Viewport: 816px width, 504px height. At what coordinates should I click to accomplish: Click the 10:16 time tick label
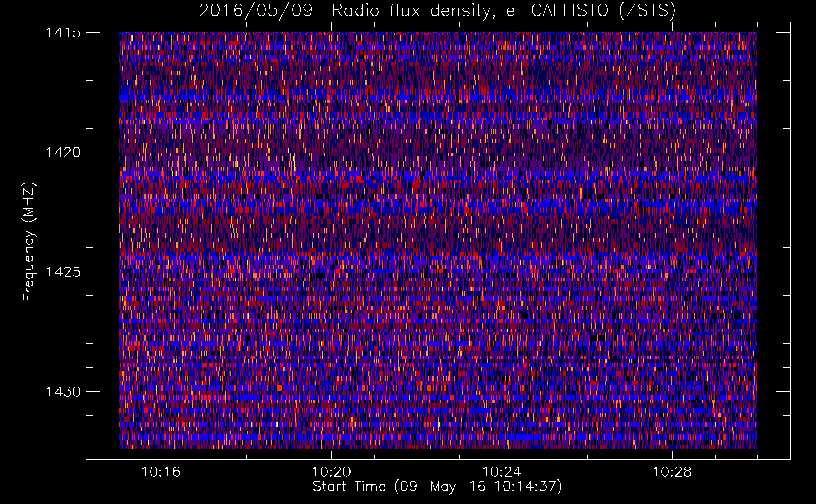click(x=161, y=472)
